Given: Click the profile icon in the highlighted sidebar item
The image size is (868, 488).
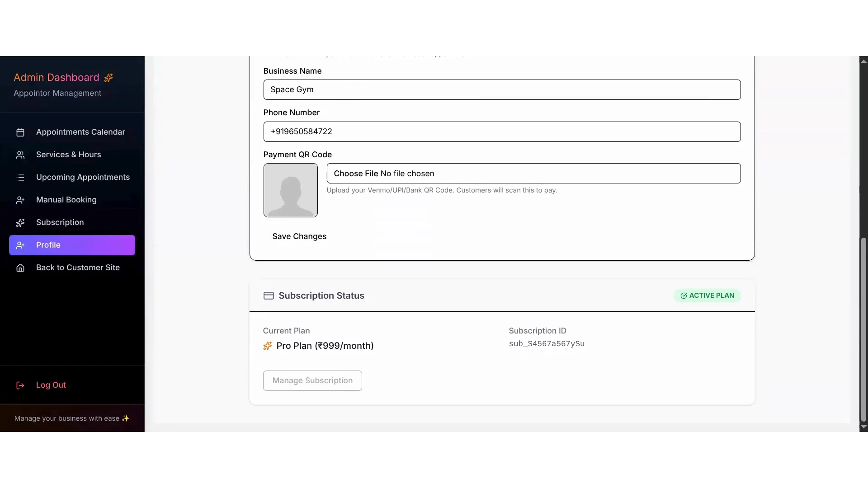Looking at the screenshot, I should 20,245.
